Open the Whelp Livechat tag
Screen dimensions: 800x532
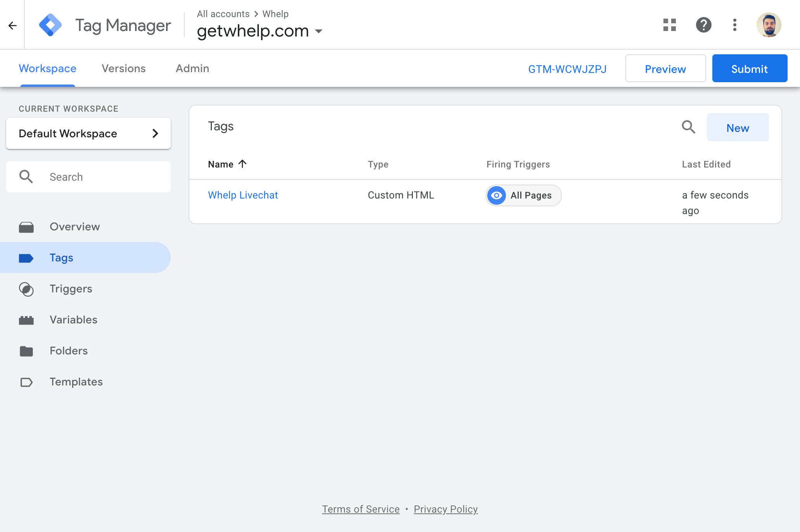[x=243, y=195]
